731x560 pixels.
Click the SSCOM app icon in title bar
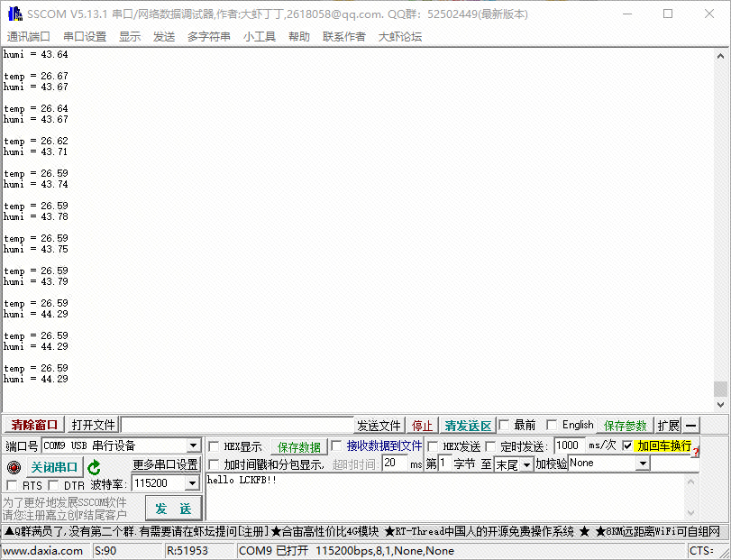pos(14,14)
